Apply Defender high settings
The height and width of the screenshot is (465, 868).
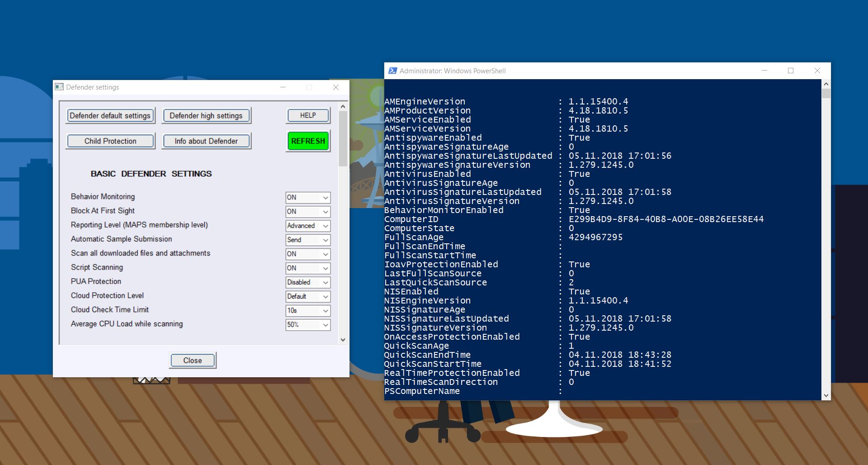pos(206,116)
